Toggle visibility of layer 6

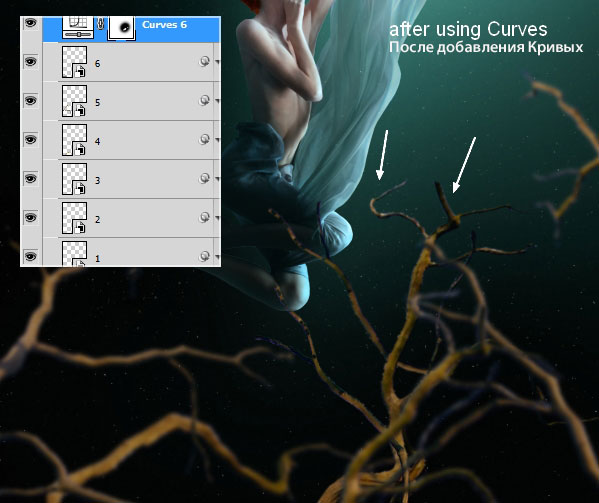pos(31,61)
